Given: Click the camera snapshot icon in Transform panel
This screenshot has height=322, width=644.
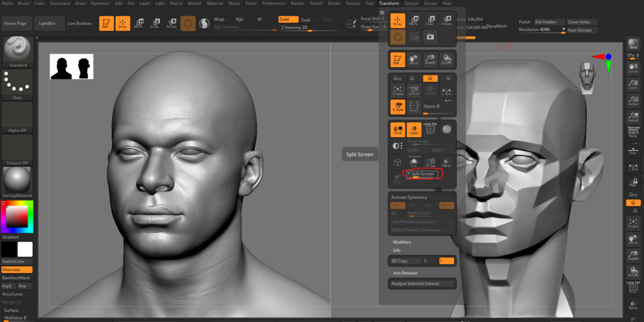Looking at the screenshot, I should pyautogui.click(x=430, y=37).
